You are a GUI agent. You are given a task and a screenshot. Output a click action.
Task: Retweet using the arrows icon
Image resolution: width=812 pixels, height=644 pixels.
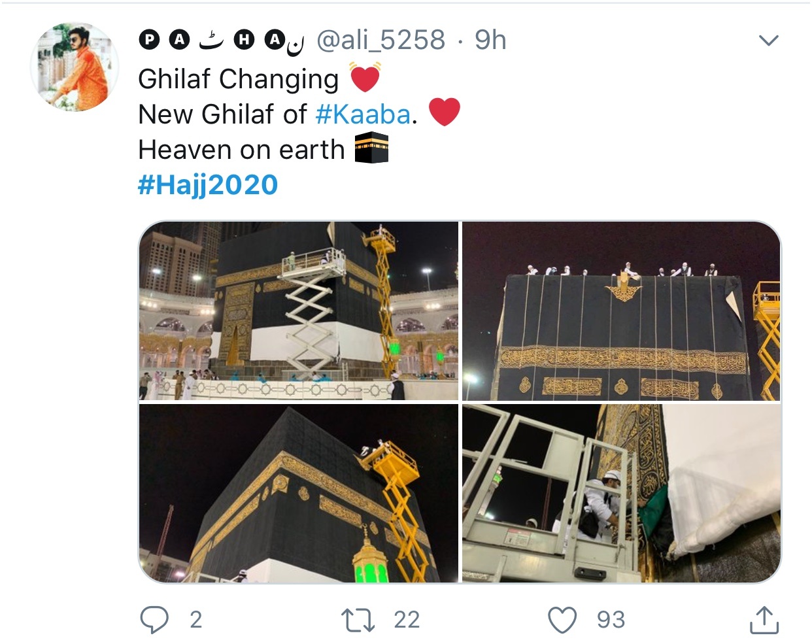(x=358, y=620)
